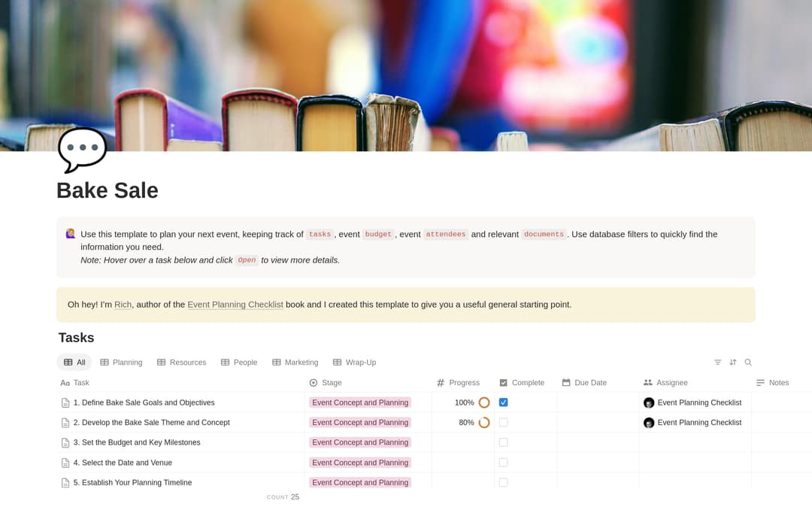Open the Rich author link
The height and width of the screenshot is (507, 812).
tap(123, 305)
